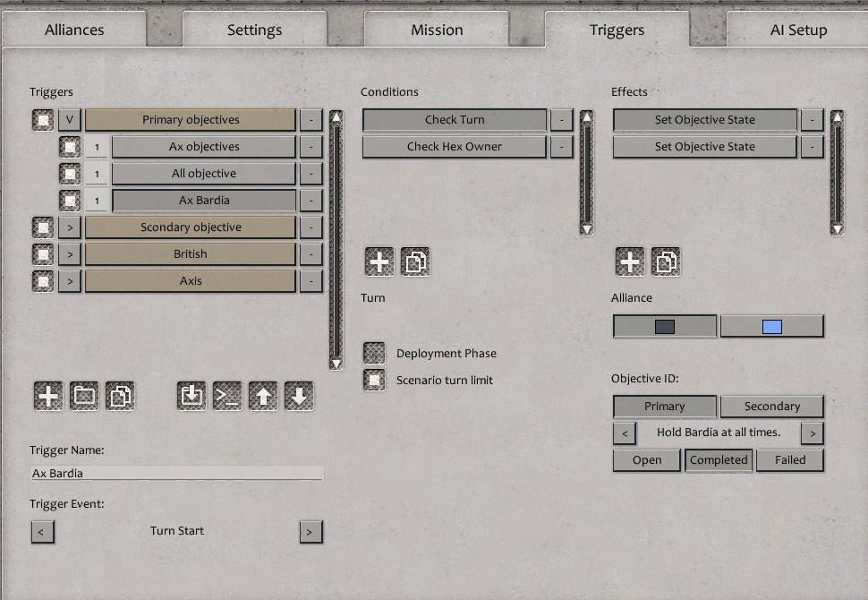Delete the second Set Objective State effect
The height and width of the screenshot is (600, 868).
point(813,147)
